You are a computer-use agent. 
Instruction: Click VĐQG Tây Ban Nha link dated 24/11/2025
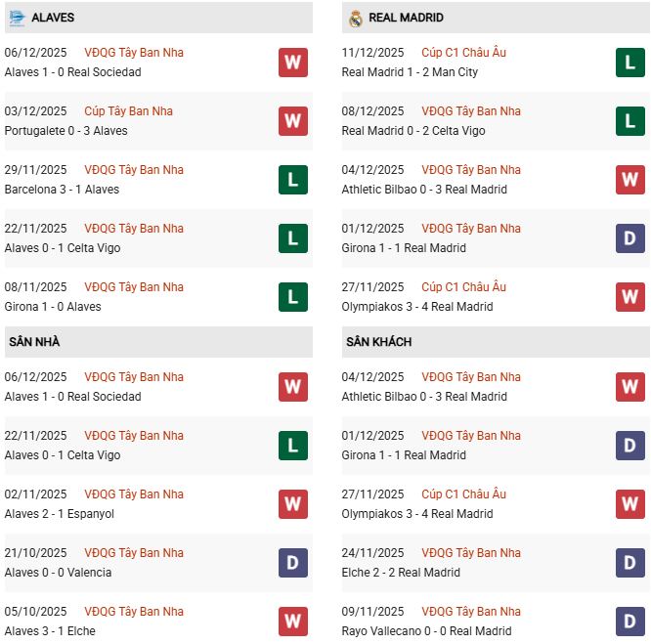(471, 553)
